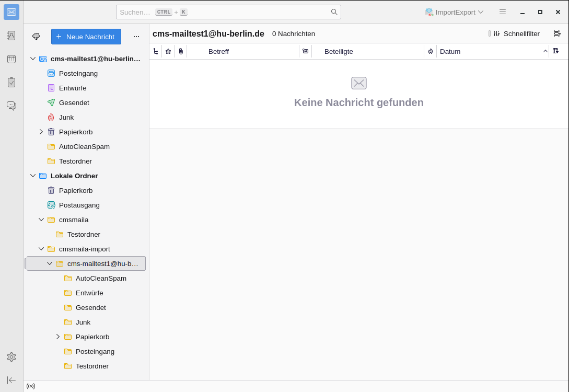The image size is (569, 392).
Task: Open message list display options icon
Action: (557, 33)
